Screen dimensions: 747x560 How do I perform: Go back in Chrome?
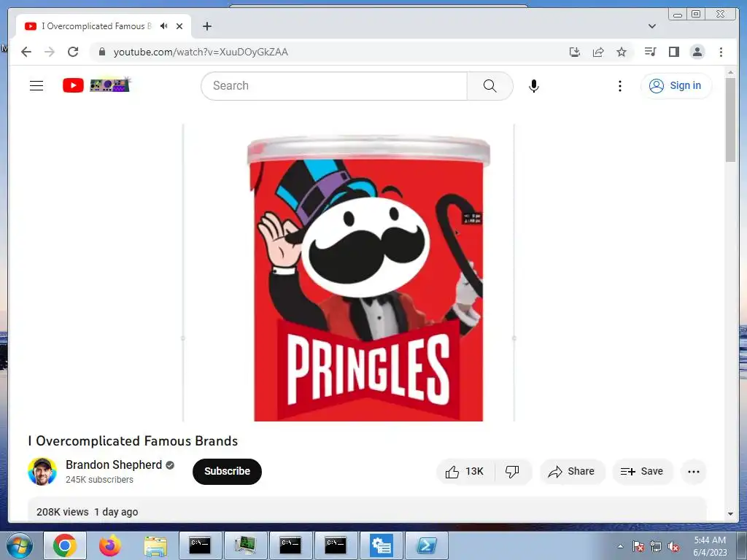(x=26, y=52)
